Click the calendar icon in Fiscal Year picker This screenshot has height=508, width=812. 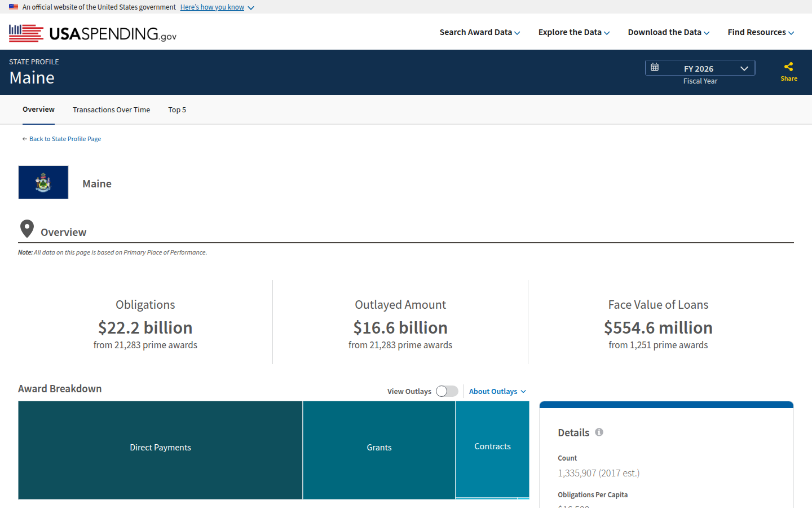[x=655, y=67]
